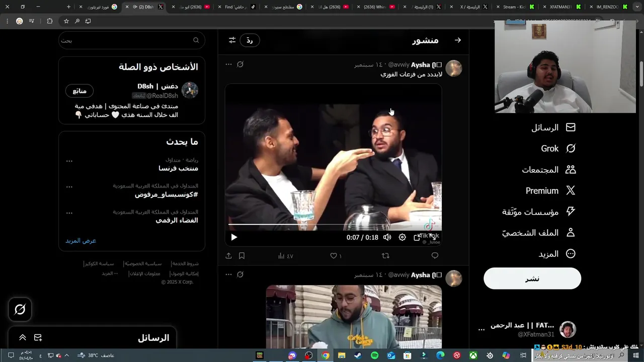This screenshot has height=362, width=644.
Task: Click عرض المزيد show more link
Action: pyautogui.click(x=81, y=240)
